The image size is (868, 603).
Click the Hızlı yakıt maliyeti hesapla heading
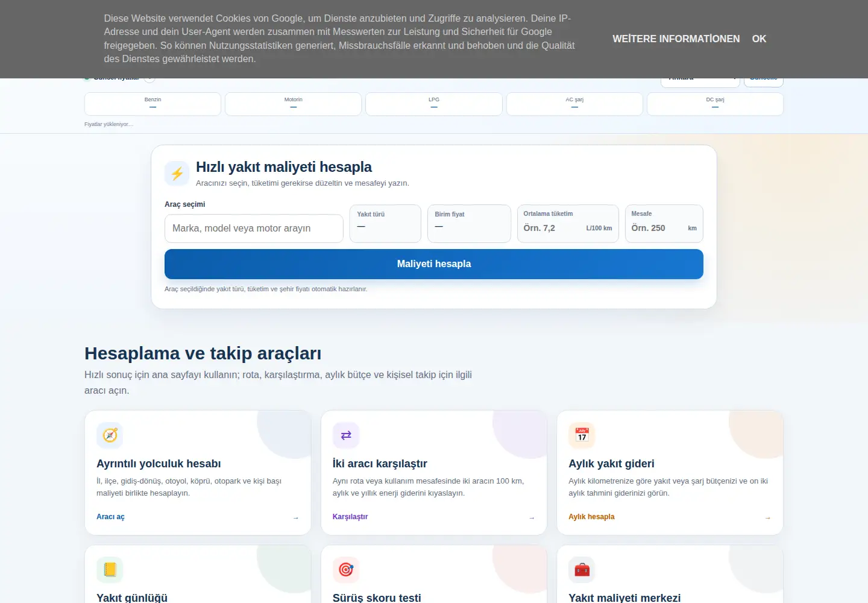283,167
